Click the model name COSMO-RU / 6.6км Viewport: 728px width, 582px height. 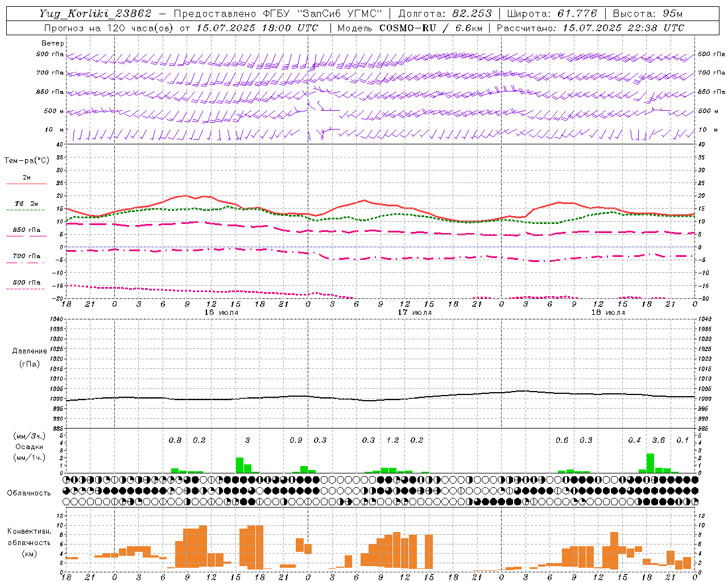tap(431, 28)
